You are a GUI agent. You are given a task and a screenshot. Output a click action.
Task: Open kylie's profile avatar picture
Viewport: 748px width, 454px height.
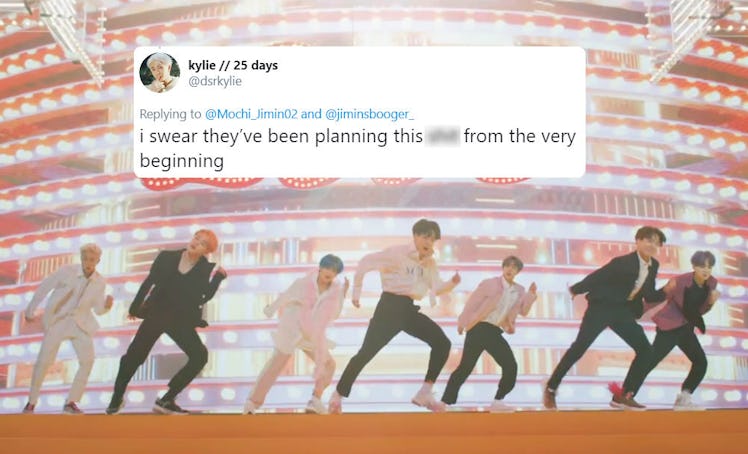coord(159,72)
